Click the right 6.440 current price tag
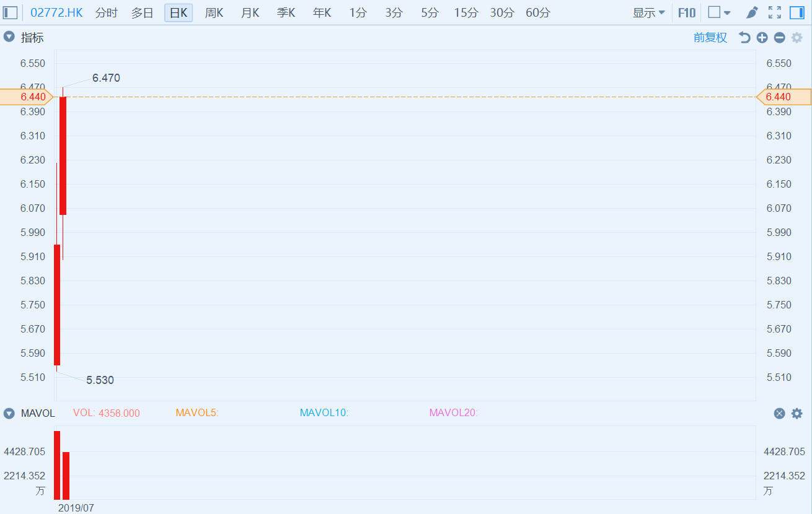The height and width of the screenshot is (514, 812). coord(784,97)
